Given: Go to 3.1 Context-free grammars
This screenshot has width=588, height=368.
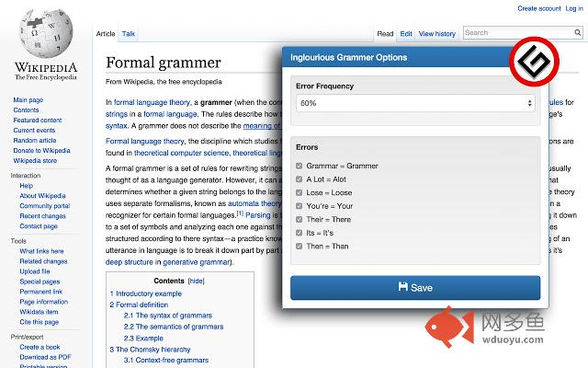Looking at the screenshot, I should pyautogui.click(x=166, y=361).
